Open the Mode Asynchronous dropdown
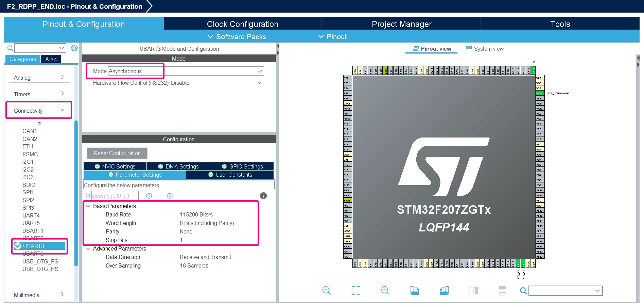Viewport: 644px width, 307px height. pyautogui.click(x=186, y=71)
